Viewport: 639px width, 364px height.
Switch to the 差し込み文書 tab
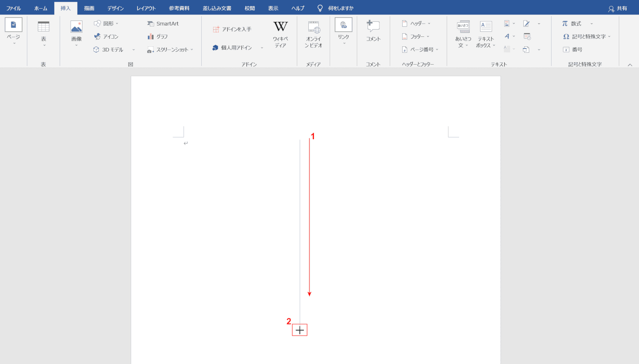[217, 8]
